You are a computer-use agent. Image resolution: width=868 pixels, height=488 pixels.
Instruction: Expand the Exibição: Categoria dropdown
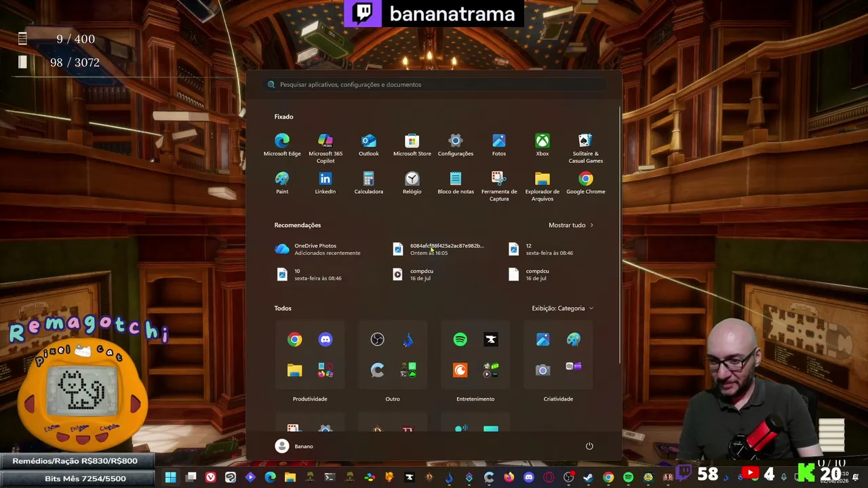point(563,308)
